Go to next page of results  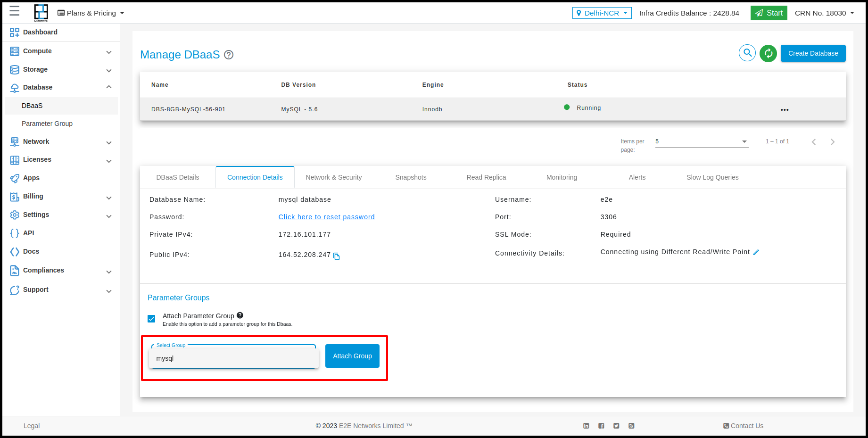point(833,142)
